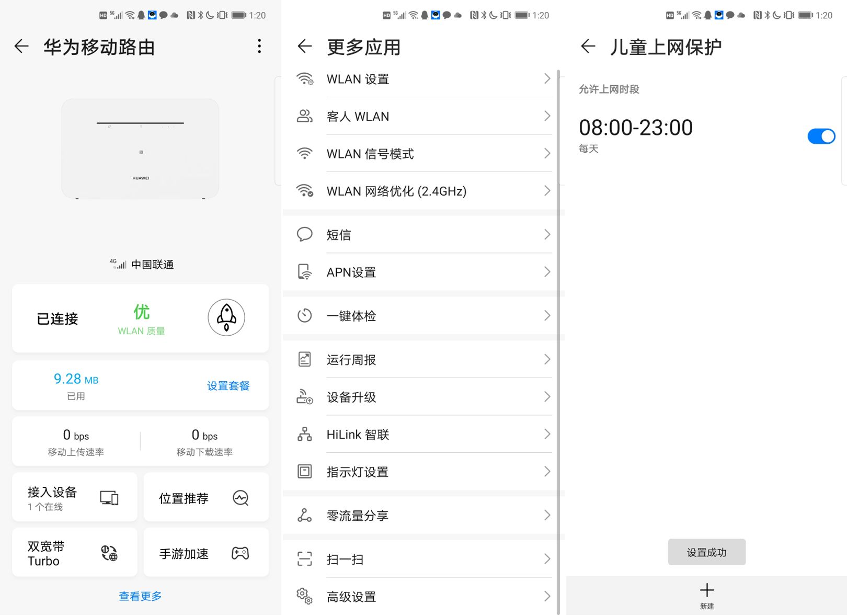The height and width of the screenshot is (616, 847).
Task: Open 接入设备 devices icon
Action: (109, 498)
